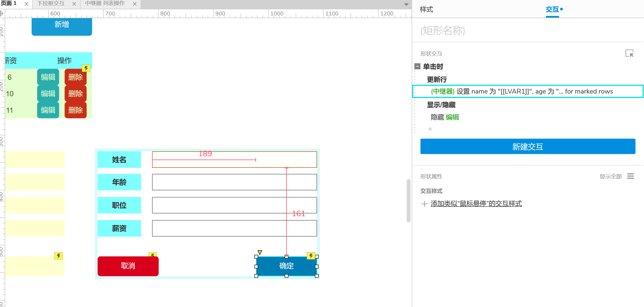644x307 pixels.
Task: Collapse the 单击时 event section
Action: point(417,66)
